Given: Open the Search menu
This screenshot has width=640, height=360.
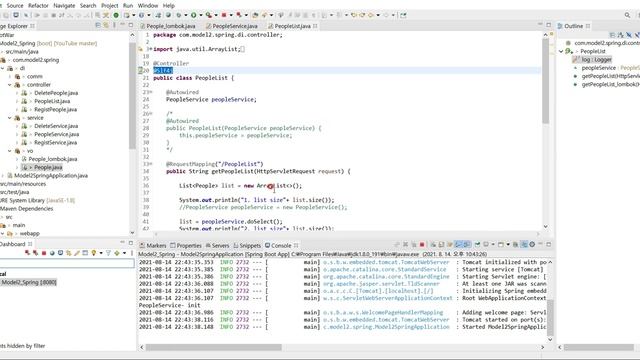Looking at the screenshot, I should [x=88, y=6].
